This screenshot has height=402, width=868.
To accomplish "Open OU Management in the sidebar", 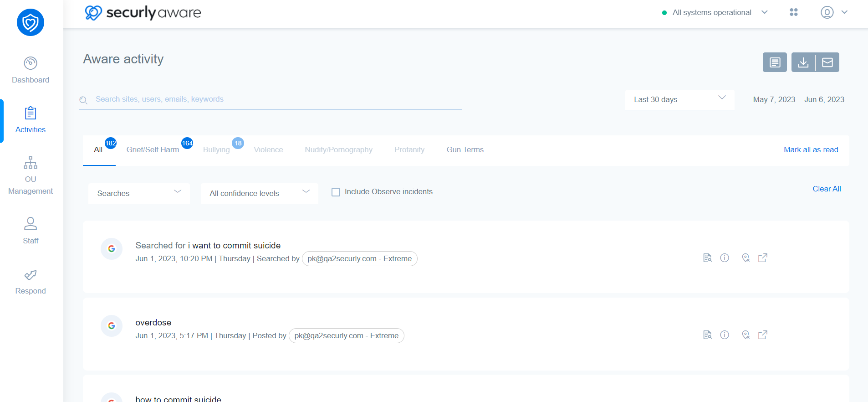I will (31, 175).
